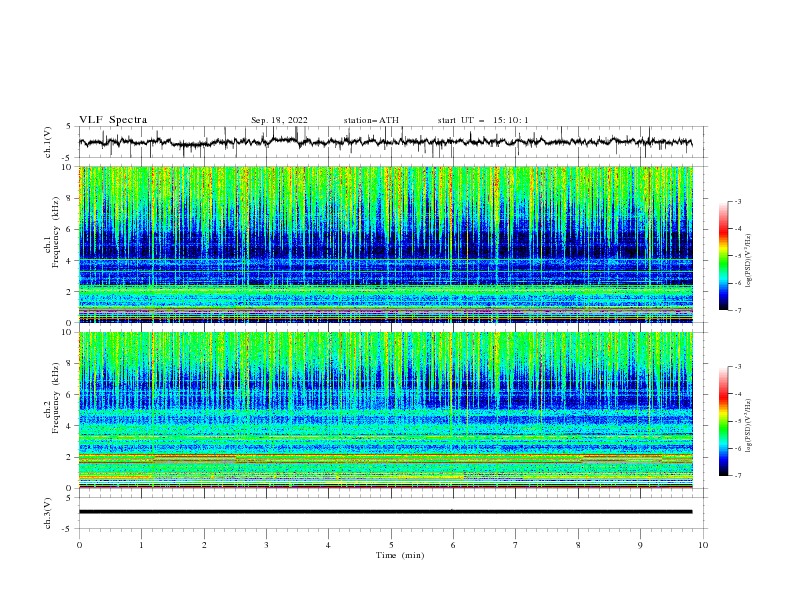The width and height of the screenshot is (792, 612).
Task: Click the upper color scale bar
Action: tap(724, 256)
